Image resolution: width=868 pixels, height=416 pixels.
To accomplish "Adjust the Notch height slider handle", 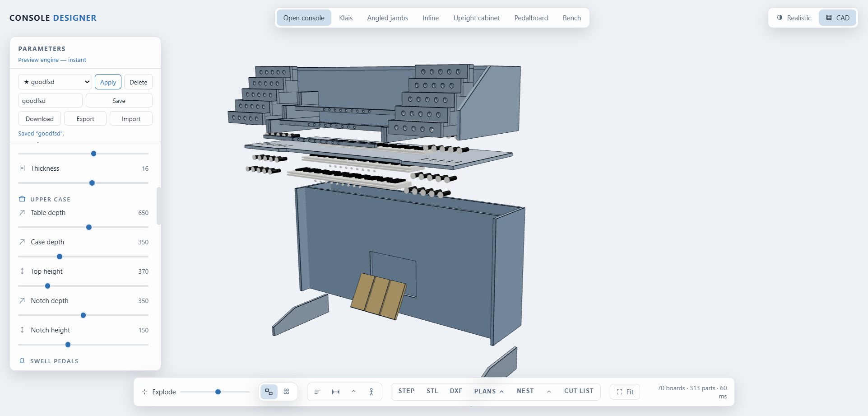I will click(x=68, y=345).
